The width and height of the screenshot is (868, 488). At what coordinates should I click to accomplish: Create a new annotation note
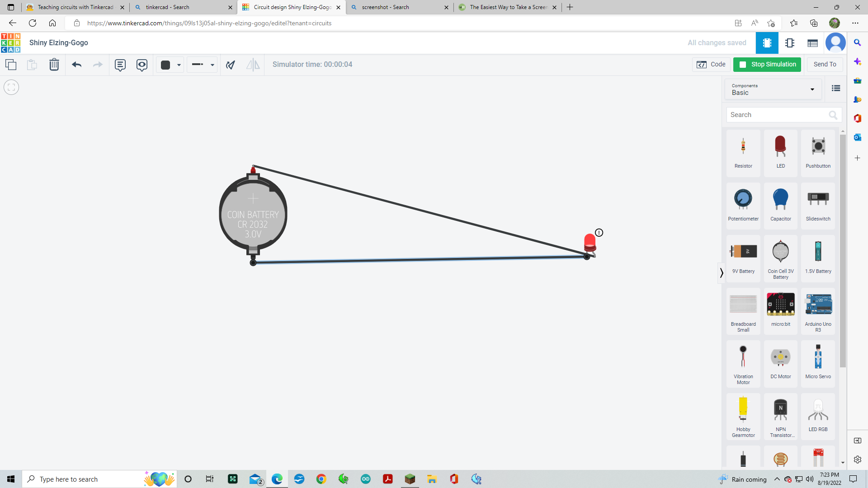[120, 65]
